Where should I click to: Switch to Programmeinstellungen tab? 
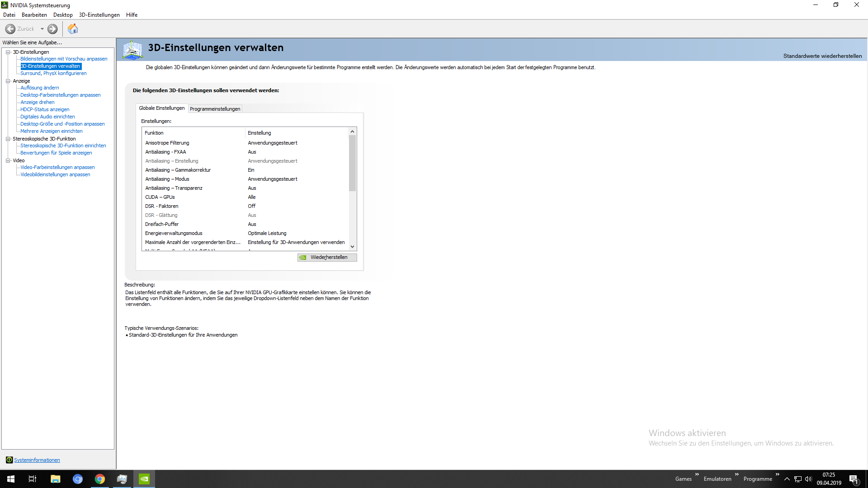pos(215,109)
